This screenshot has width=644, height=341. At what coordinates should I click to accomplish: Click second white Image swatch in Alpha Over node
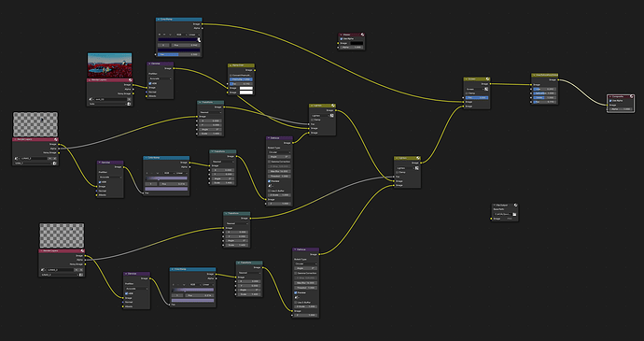coord(246,92)
